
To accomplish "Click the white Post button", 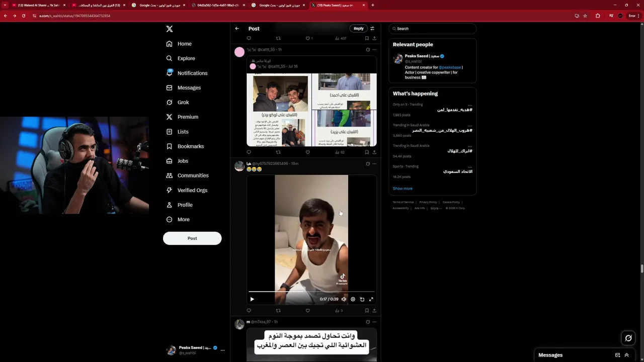I will pos(192,238).
